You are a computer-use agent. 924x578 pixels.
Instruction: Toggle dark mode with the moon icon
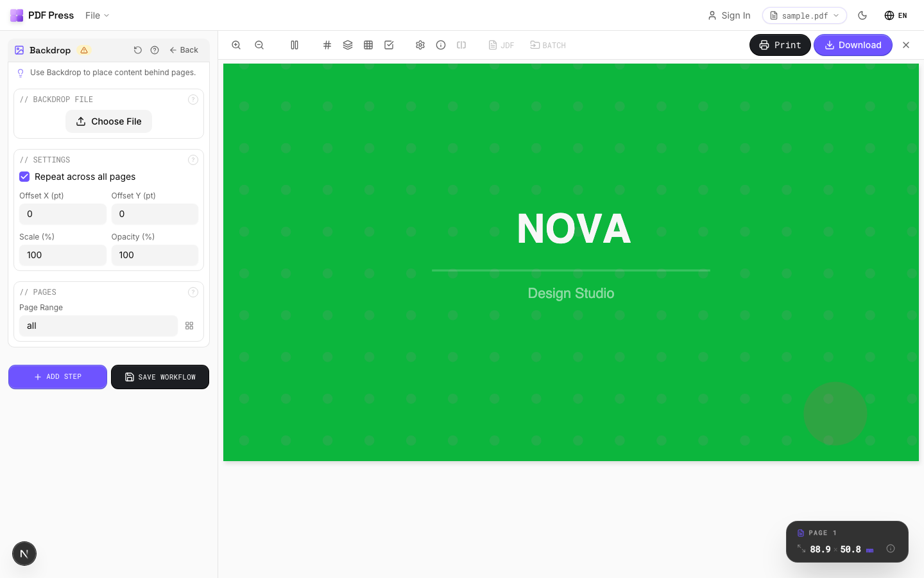pyautogui.click(x=862, y=15)
